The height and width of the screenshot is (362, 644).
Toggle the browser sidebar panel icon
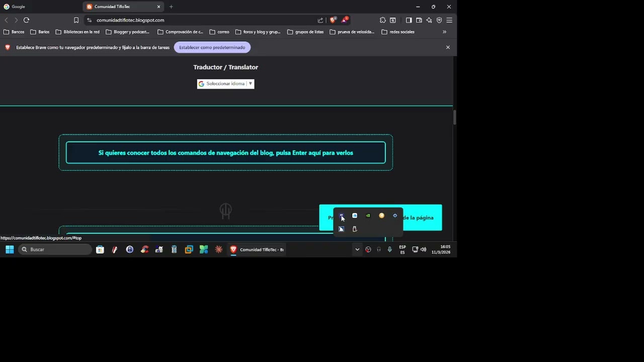[409, 20]
